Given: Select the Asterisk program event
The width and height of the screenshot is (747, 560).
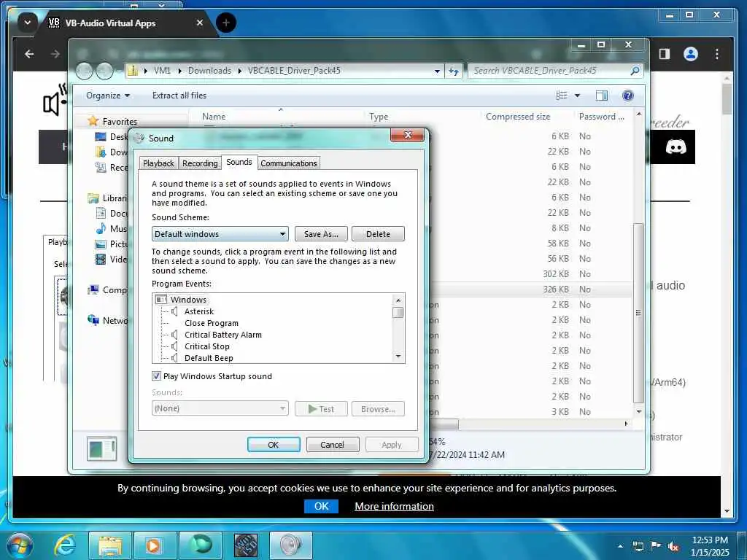Looking at the screenshot, I should 199,311.
